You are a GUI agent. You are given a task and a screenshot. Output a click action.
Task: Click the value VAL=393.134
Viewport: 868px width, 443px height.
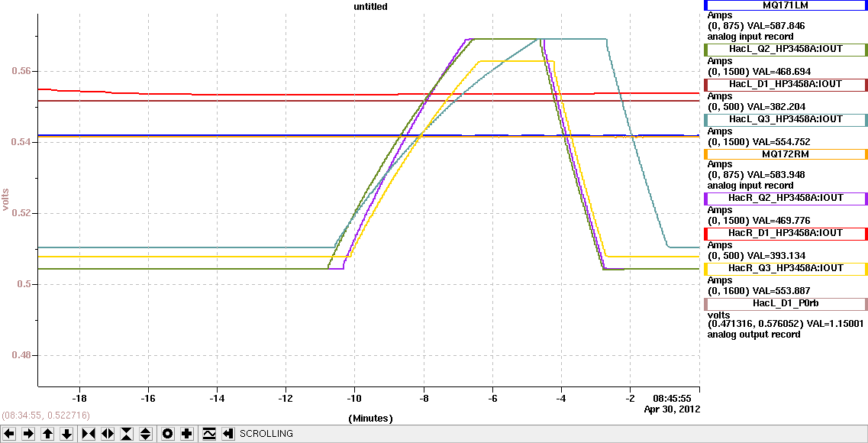[776, 255]
